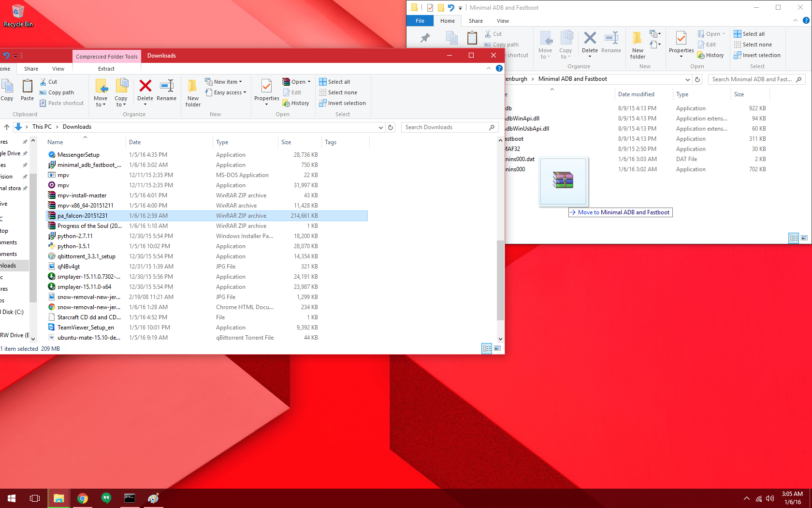Open Share tab in Minimal ADB window
This screenshot has height=508, width=812.
(x=476, y=21)
